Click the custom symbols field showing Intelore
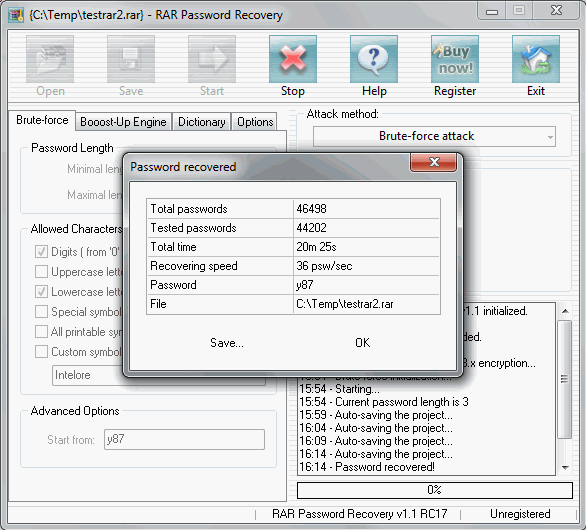 click(158, 375)
